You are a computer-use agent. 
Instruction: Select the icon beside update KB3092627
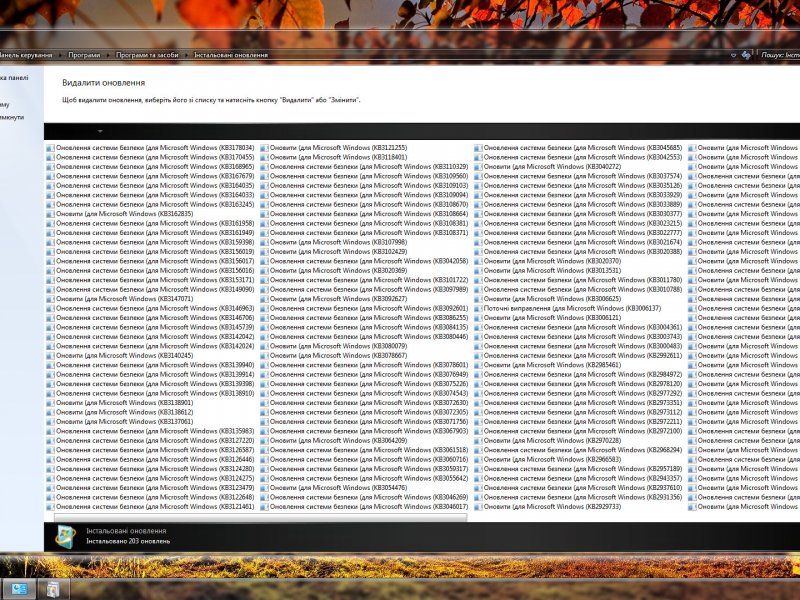pyautogui.click(x=264, y=299)
